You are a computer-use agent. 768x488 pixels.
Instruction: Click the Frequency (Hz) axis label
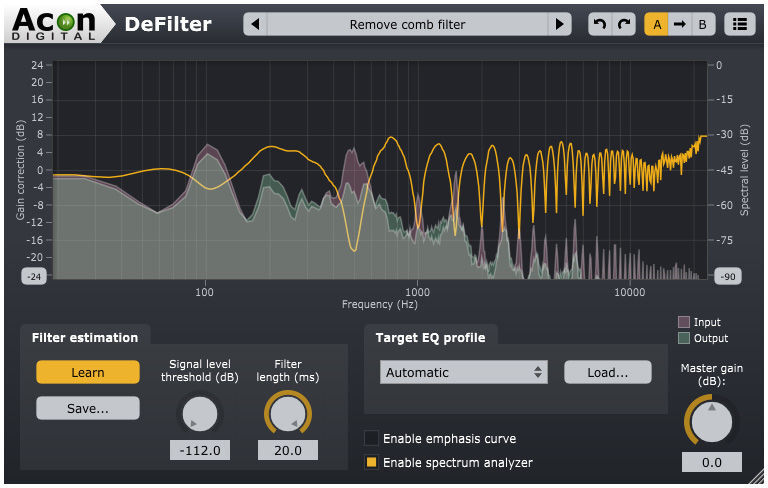point(380,304)
